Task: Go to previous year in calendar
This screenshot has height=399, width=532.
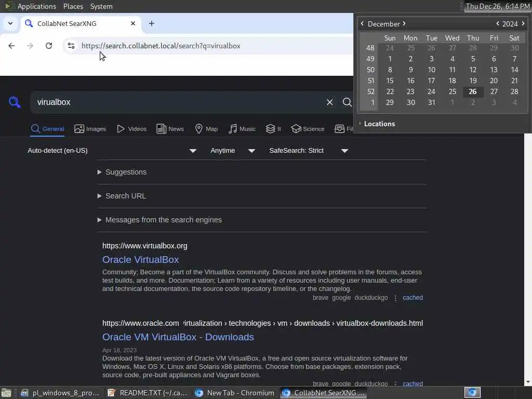Action: (497, 24)
